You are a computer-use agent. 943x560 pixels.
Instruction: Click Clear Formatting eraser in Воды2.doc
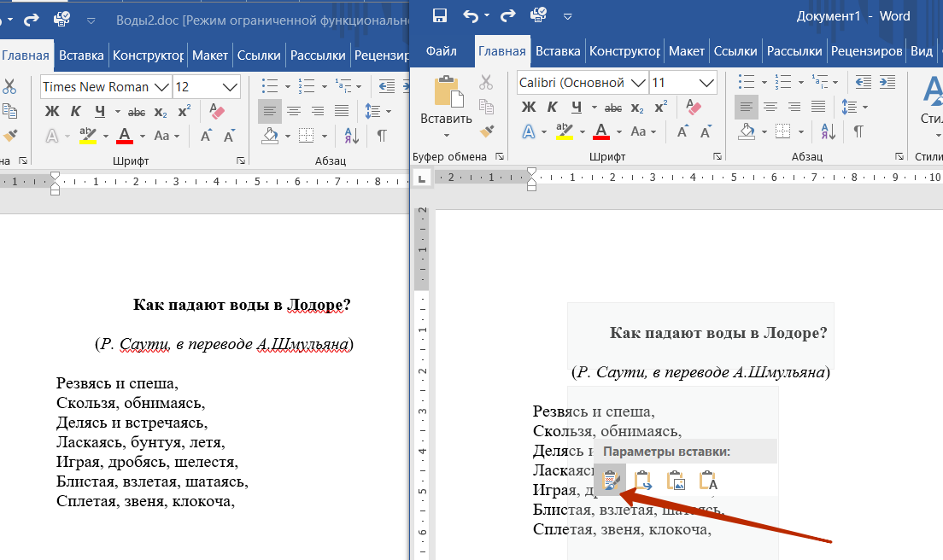(216, 111)
